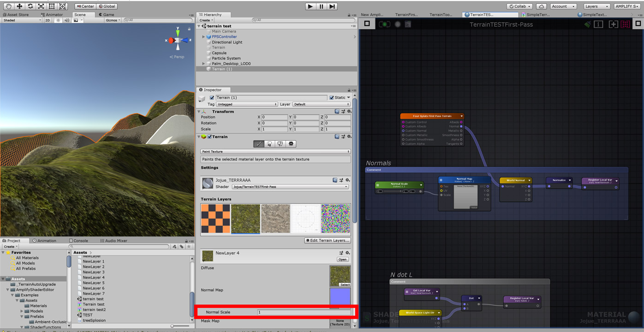Open Transform component gear menu
The height and width of the screenshot is (332, 644).
pos(349,112)
